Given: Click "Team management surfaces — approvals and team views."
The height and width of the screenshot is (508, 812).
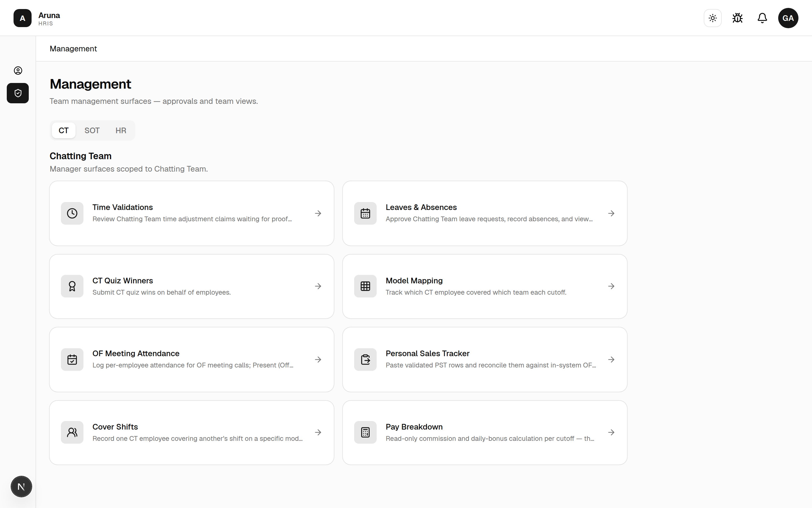Looking at the screenshot, I should 154,101.
